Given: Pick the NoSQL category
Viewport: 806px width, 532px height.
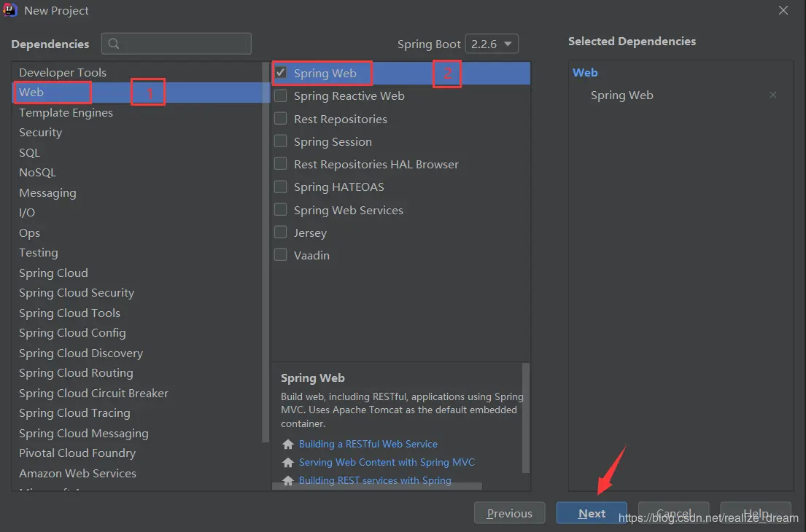Looking at the screenshot, I should 137,173.
